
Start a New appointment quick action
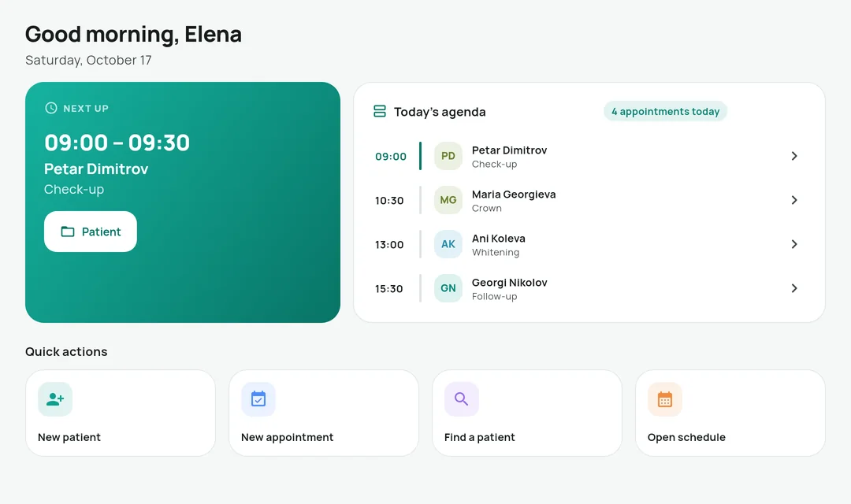[x=324, y=413]
